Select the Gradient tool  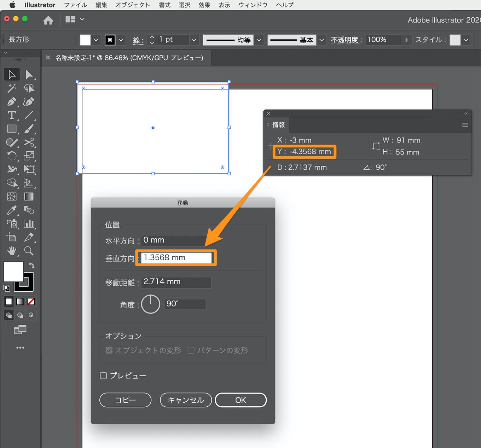click(29, 197)
